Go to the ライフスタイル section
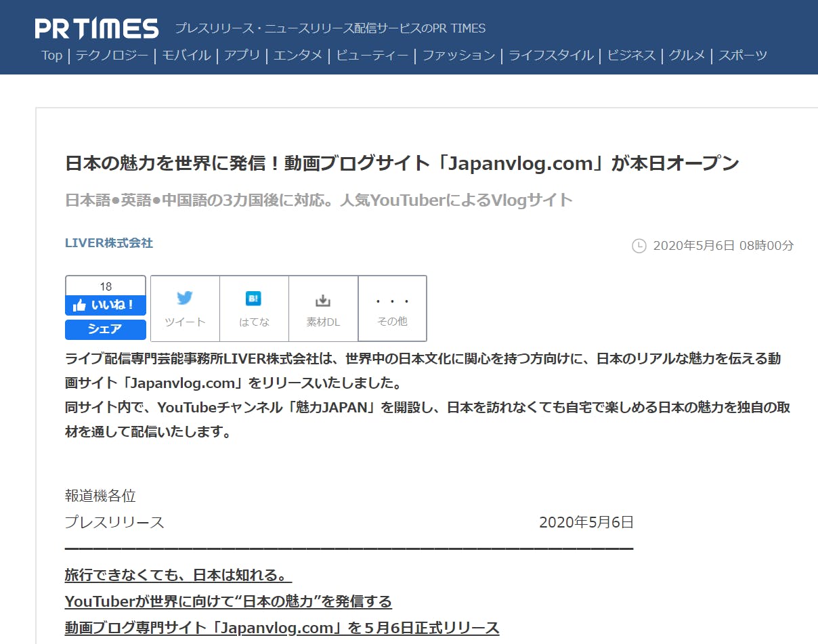 (x=551, y=56)
